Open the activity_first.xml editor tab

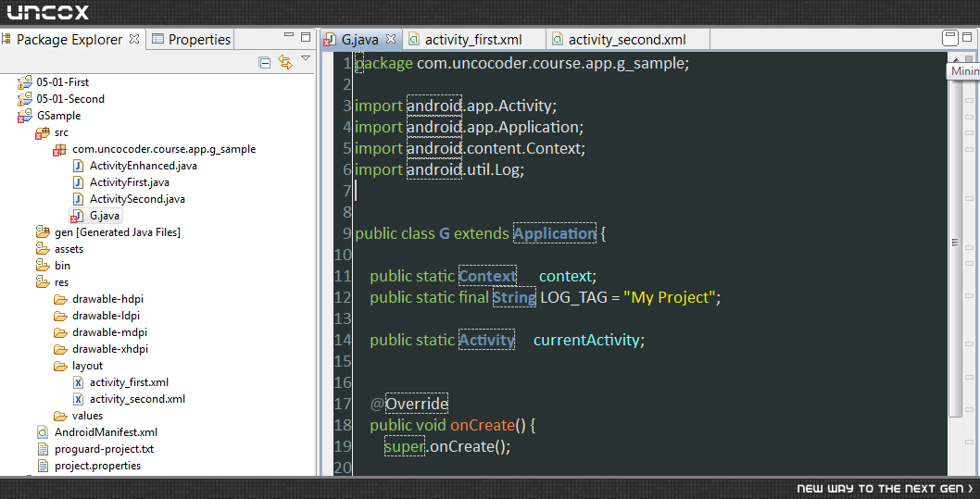[x=473, y=39]
